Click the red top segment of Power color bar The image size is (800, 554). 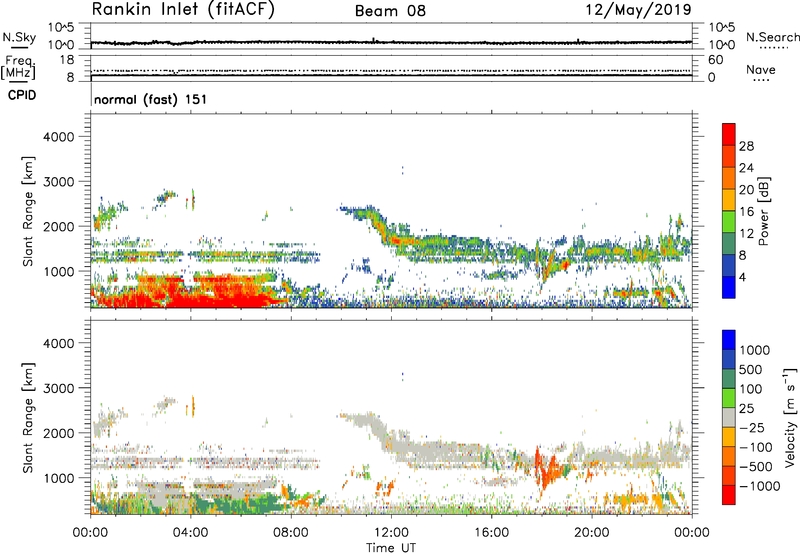tap(729, 134)
